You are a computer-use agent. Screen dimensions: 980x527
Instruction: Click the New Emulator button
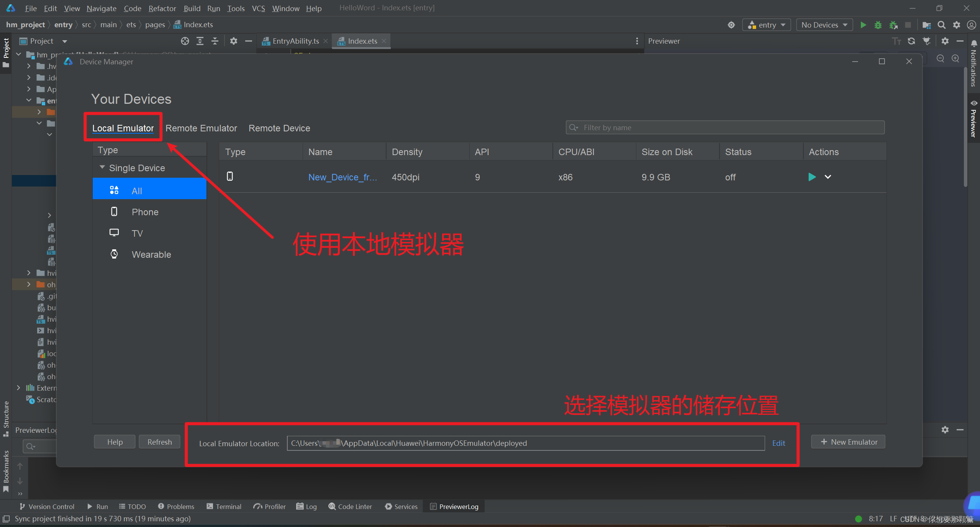click(848, 442)
